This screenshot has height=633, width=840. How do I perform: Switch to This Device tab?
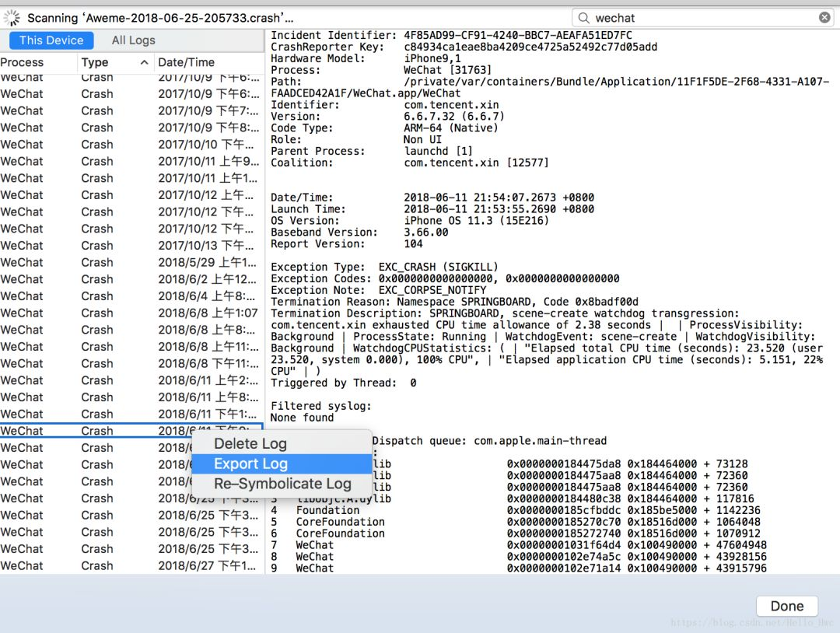[x=51, y=40]
